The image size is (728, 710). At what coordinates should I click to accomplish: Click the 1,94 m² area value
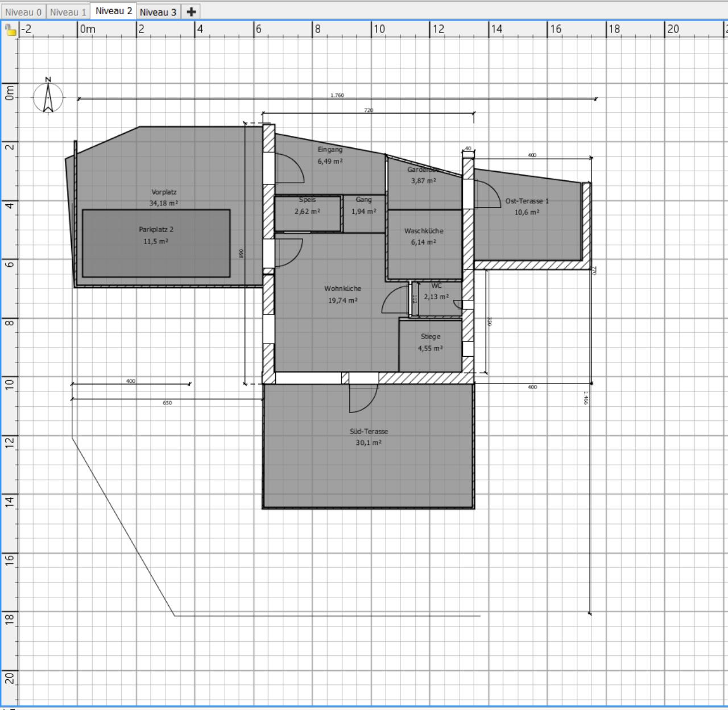[363, 211]
